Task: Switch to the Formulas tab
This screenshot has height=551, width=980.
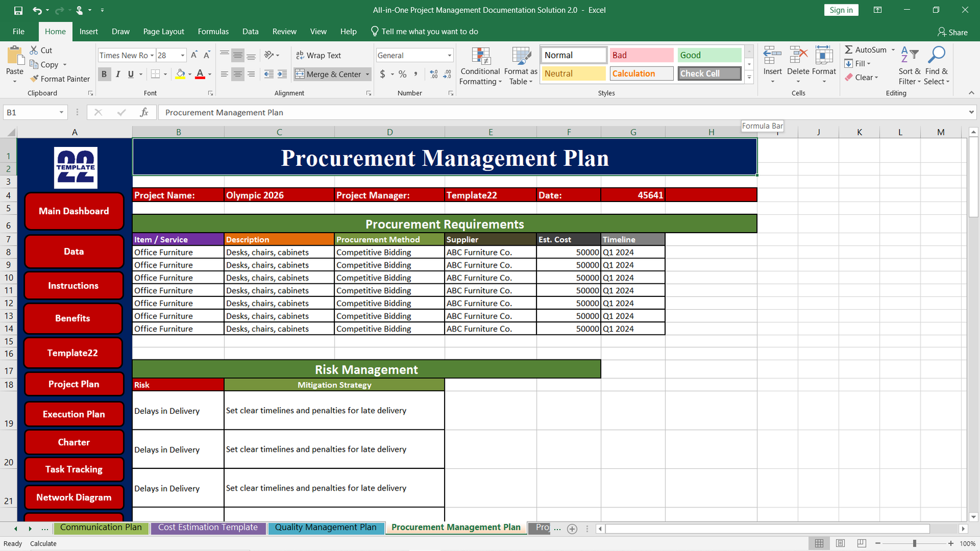Action: point(213,32)
